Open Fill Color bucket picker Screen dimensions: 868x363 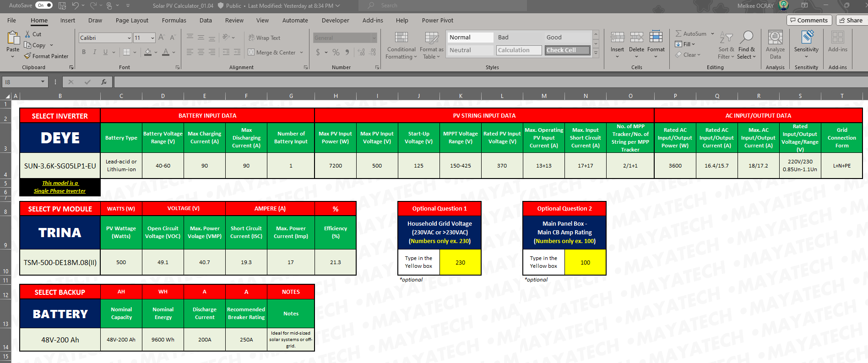148,52
